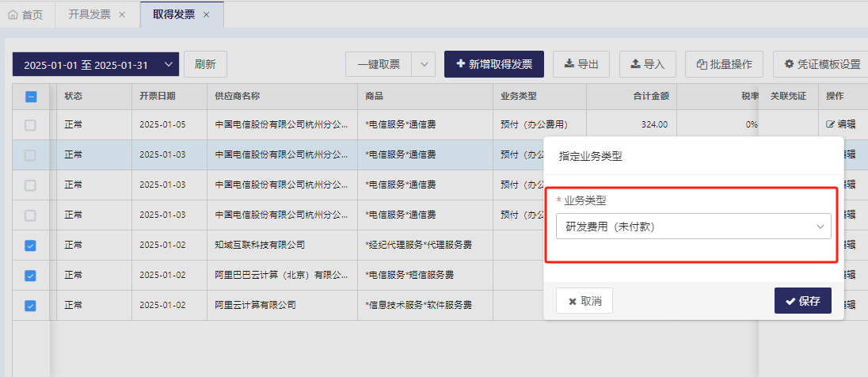The height and width of the screenshot is (377, 868).
Task: Click 新增取得发票 button
Action: click(494, 64)
